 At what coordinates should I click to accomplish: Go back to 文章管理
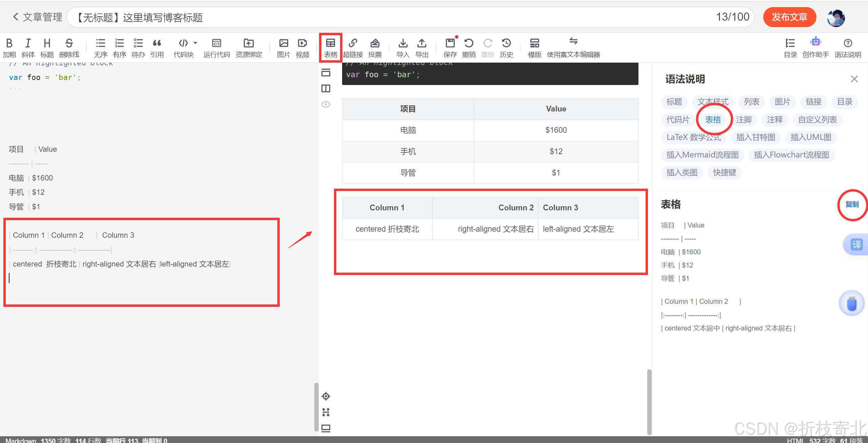(x=37, y=17)
